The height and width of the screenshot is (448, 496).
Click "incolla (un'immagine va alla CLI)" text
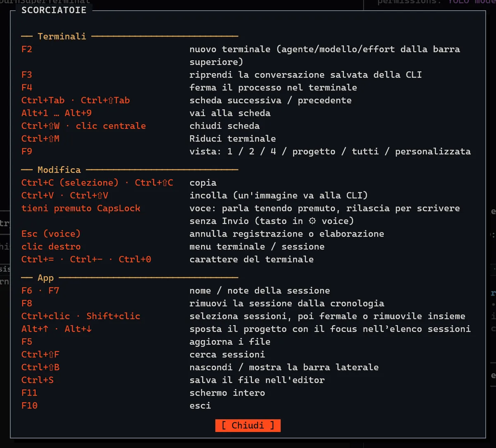(x=279, y=195)
